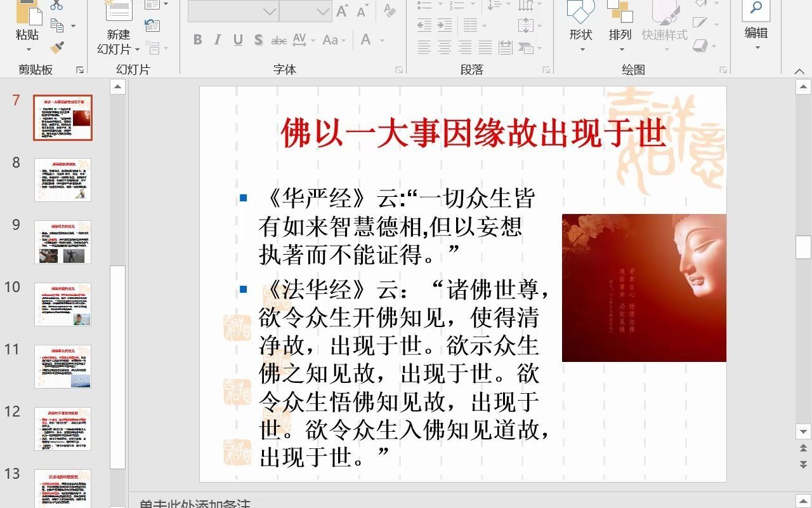The image size is (812, 508).
Task: Select slide 9 thumbnail
Action: pyautogui.click(x=63, y=242)
